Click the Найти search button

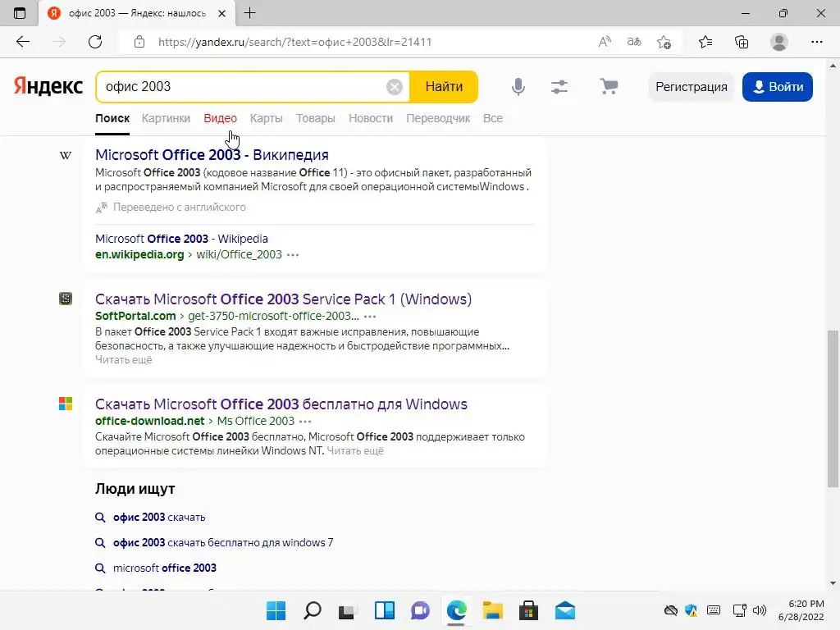444,87
